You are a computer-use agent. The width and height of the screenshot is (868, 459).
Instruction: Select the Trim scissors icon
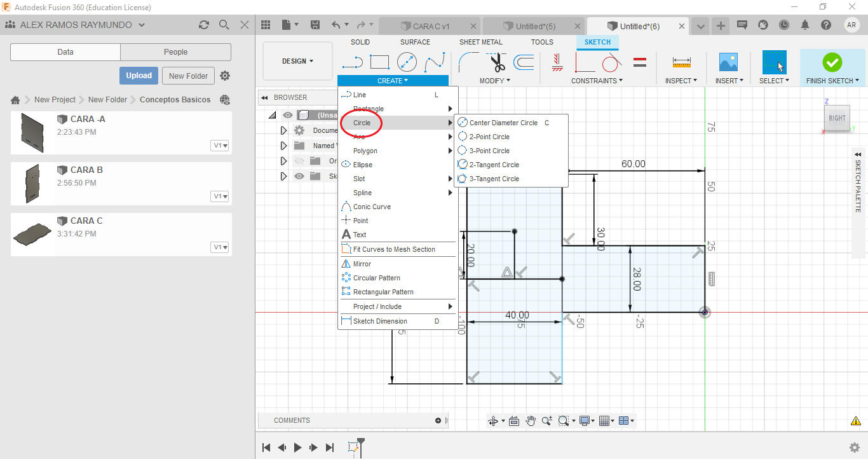click(497, 62)
